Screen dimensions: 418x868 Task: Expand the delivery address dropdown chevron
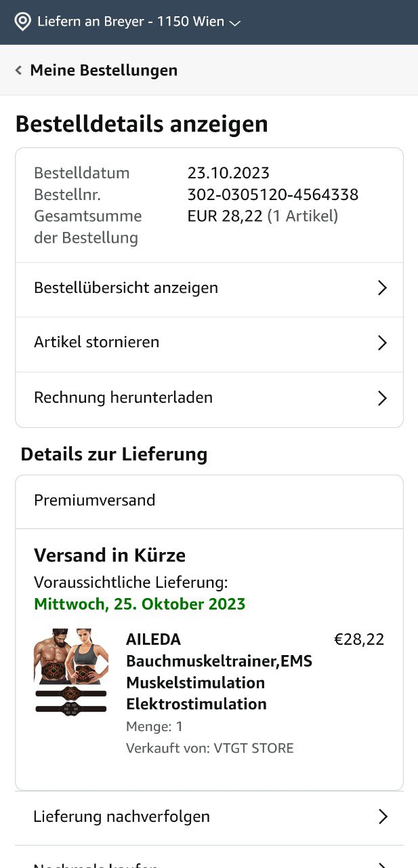point(235,23)
